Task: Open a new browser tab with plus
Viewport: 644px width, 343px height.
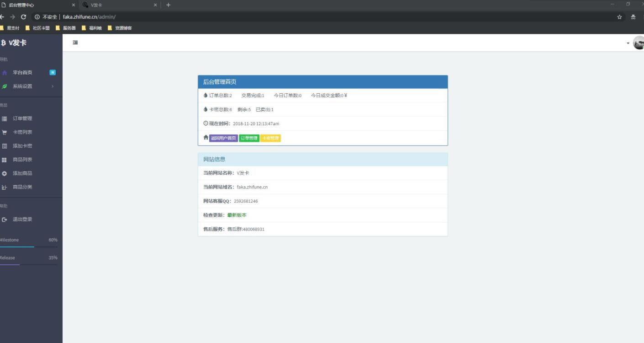Action: 168,5
